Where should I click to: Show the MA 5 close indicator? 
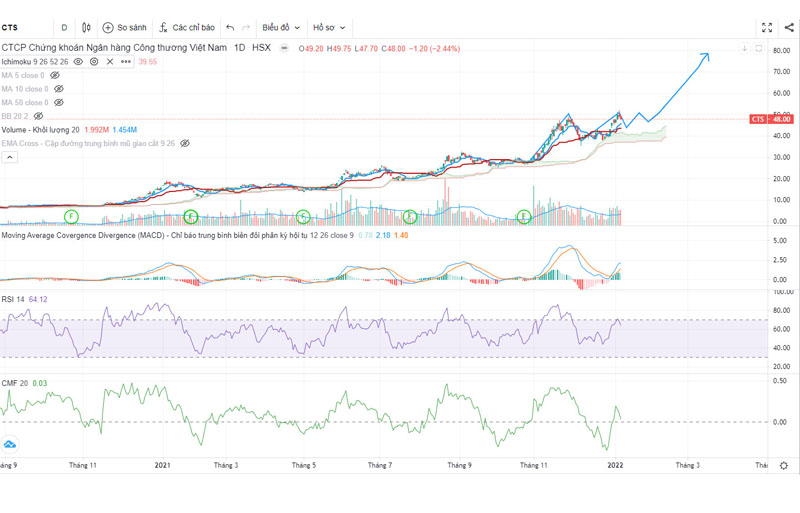point(55,76)
